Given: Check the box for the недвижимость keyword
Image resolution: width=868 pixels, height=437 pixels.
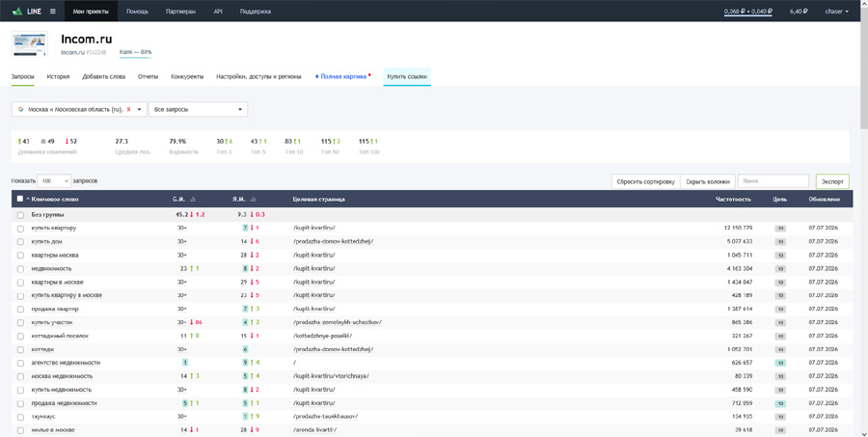Looking at the screenshot, I should (x=20, y=268).
